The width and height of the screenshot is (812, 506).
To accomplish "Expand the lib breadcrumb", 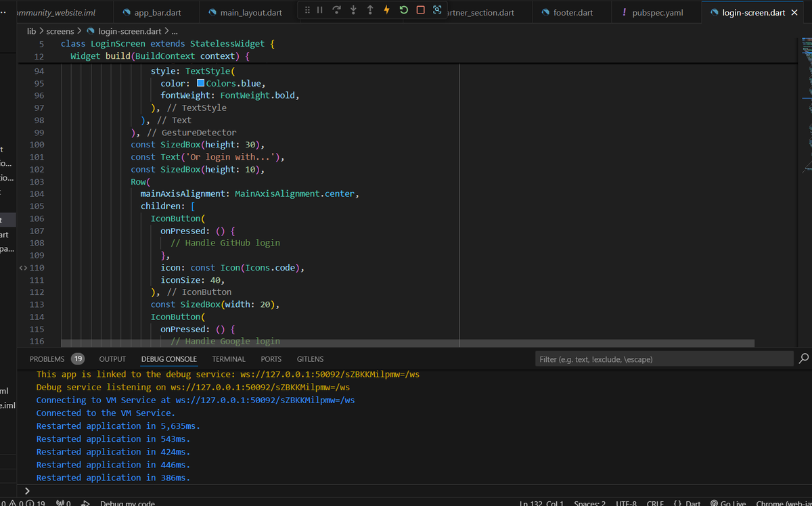I will coord(32,31).
